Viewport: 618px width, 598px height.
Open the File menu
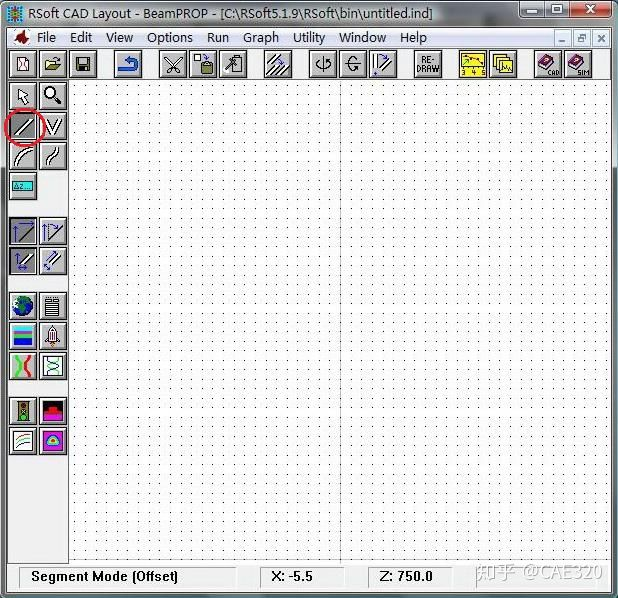pos(46,38)
